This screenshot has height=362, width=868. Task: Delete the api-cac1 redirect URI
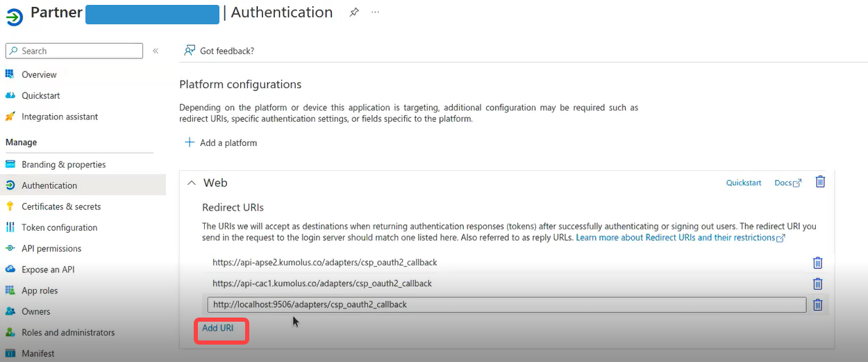pos(818,283)
